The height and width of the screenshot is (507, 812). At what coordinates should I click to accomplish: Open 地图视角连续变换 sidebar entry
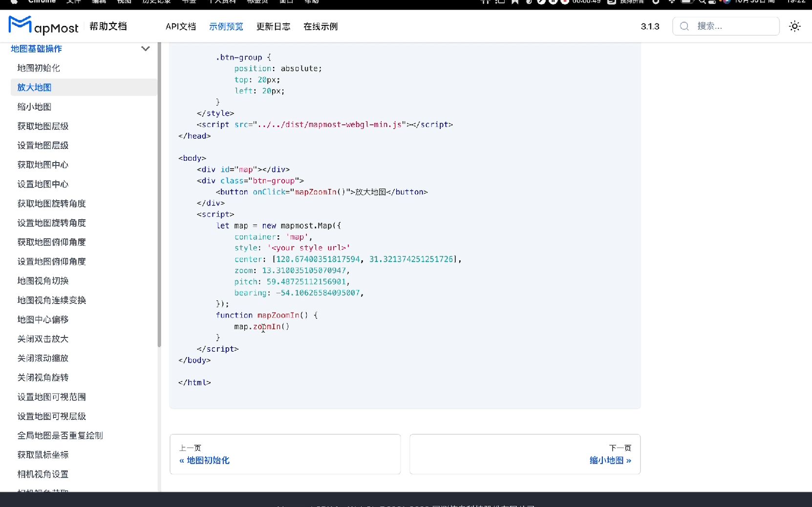[52, 300]
